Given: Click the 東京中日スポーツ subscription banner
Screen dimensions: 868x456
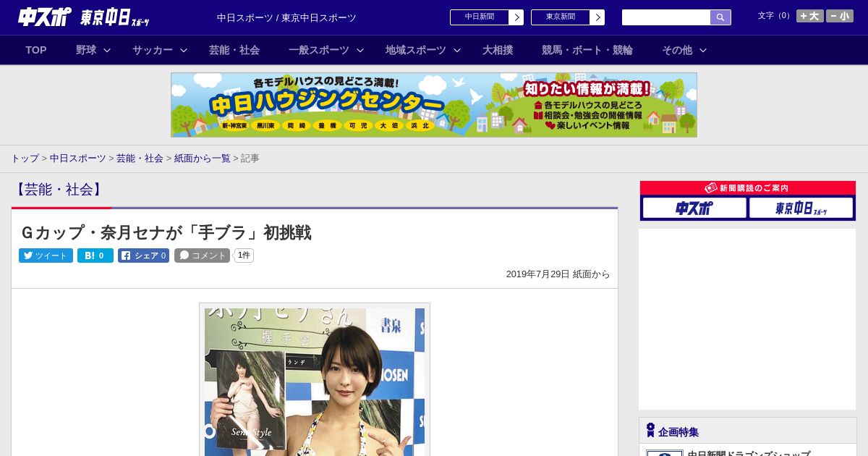Looking at the screenshot, I should (x=801, y=208).
